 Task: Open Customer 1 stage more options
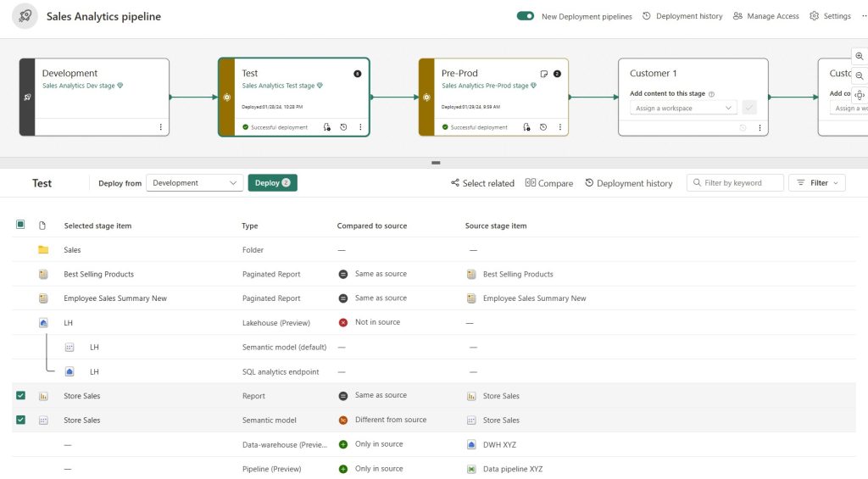(759, 127)
